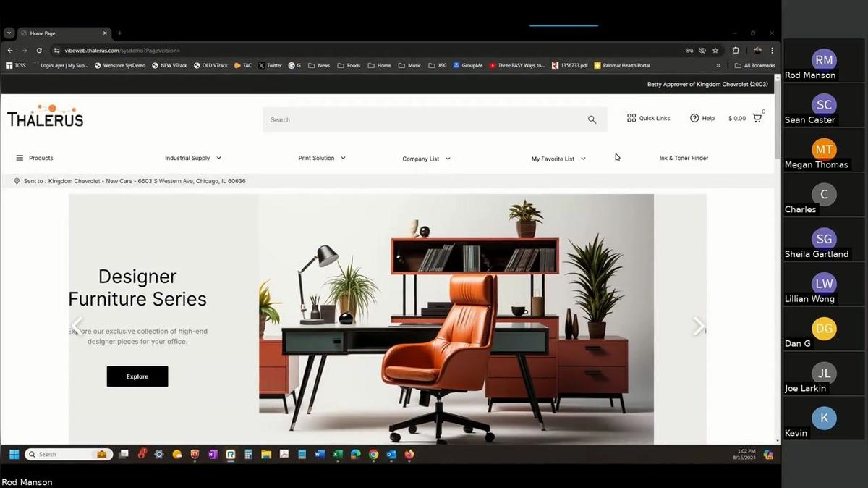
Task: Click the Thalerus logo
Action: (45, 117)
